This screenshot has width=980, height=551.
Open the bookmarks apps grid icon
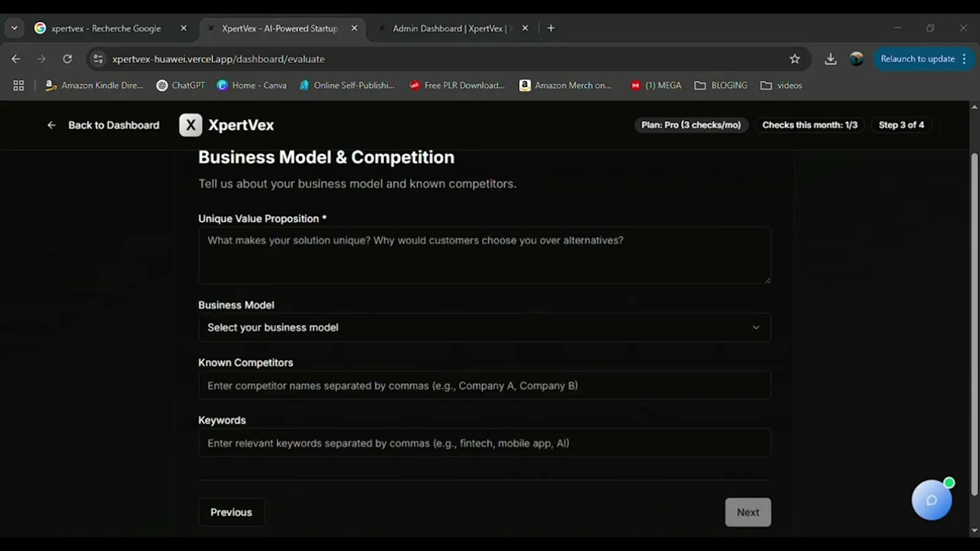[x=18, y=85]
